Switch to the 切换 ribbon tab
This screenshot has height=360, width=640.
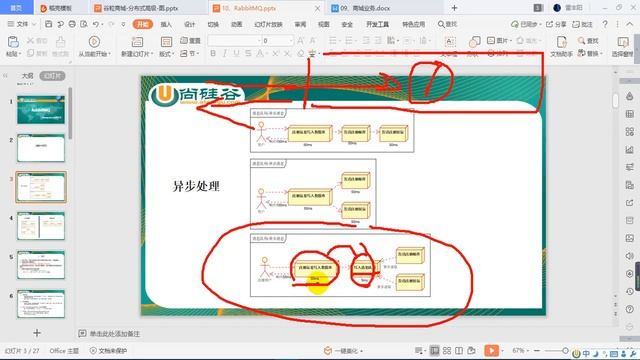click(213, 24)
